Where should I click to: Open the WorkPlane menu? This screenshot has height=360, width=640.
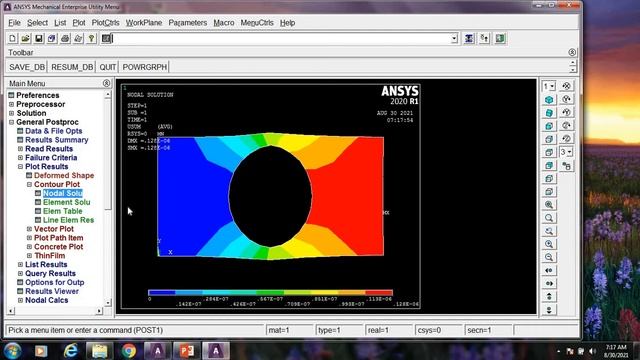tap(144, 23)
